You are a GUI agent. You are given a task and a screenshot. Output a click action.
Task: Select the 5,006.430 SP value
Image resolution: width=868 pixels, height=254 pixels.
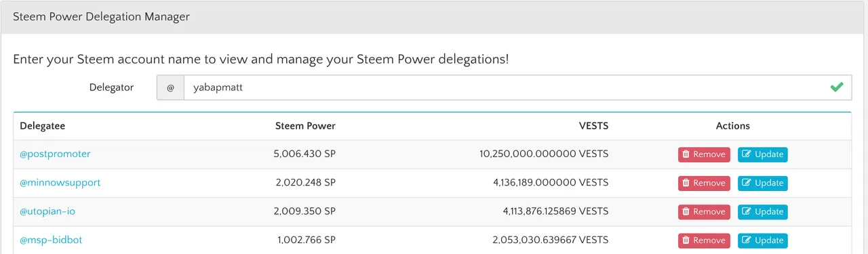[304, 154]
